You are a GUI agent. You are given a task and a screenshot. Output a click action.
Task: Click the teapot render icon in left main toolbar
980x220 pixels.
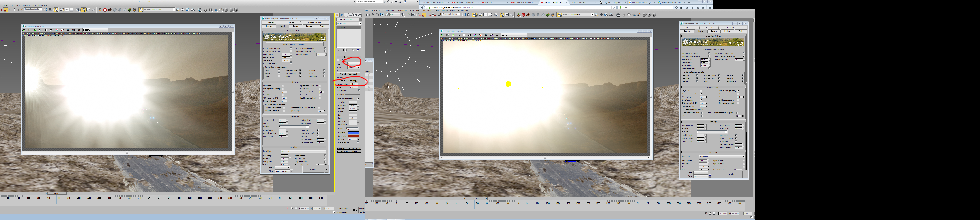pyautogui.click(x=93, y=9)
